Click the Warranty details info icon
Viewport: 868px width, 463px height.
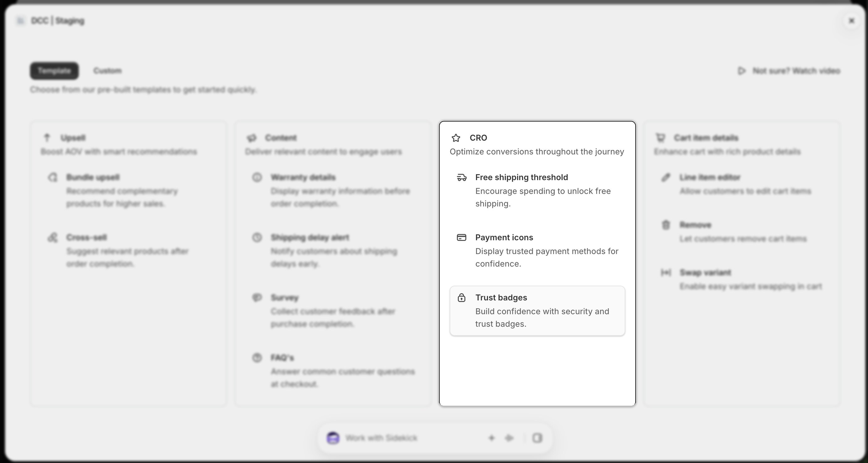257,177
